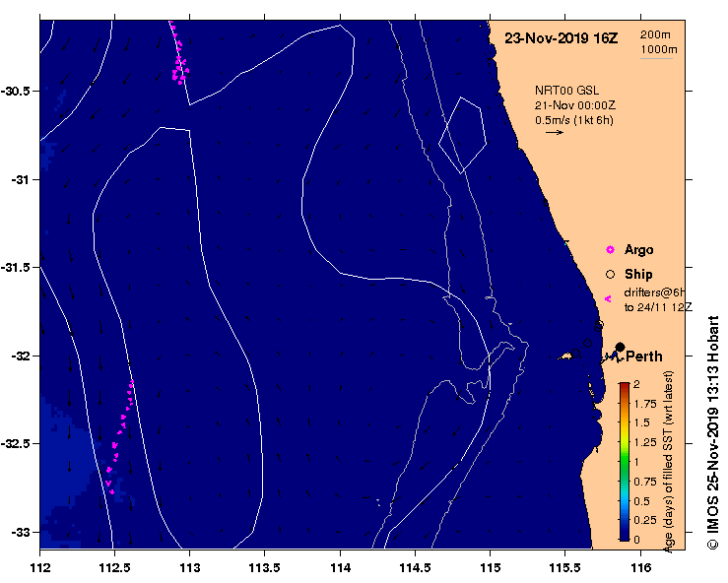Click the open-circle Ship legend marker

pyautogui.click(x=610, y=275)
